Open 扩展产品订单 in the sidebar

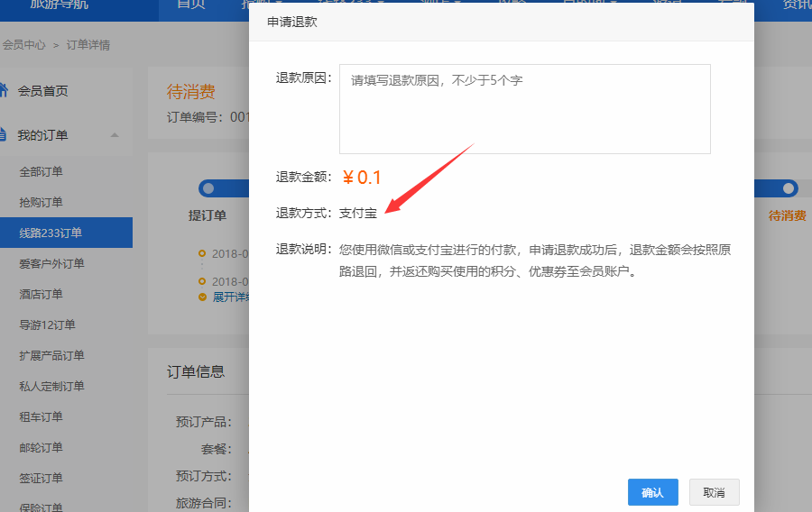click(51, 356)
